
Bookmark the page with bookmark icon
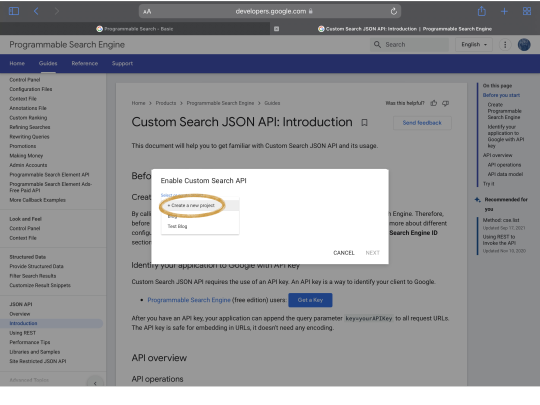[364, 122]
